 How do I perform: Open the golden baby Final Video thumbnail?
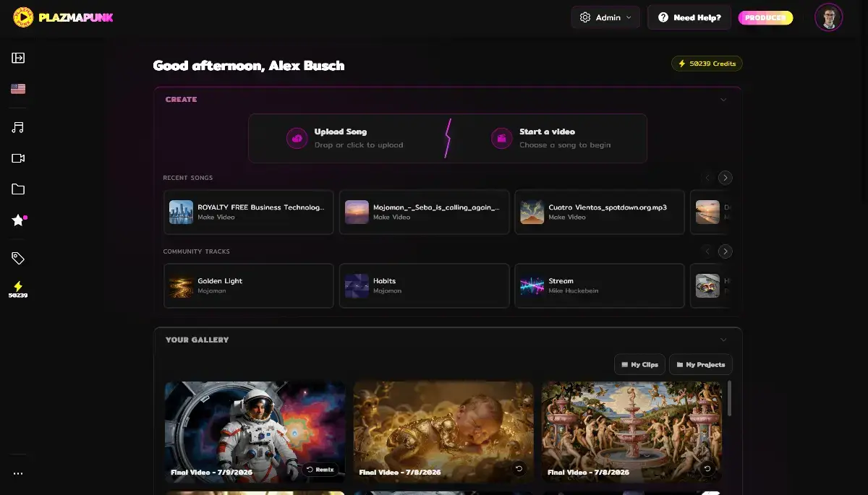(443, 432)
